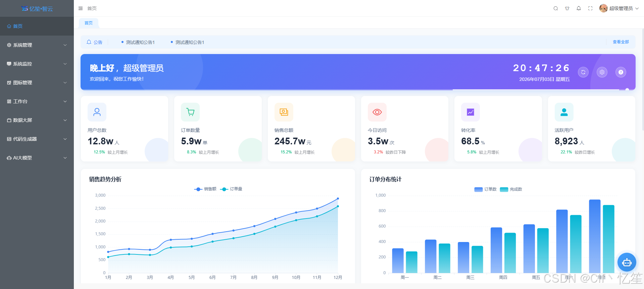Click the 查看全部 link

(621, 42)
